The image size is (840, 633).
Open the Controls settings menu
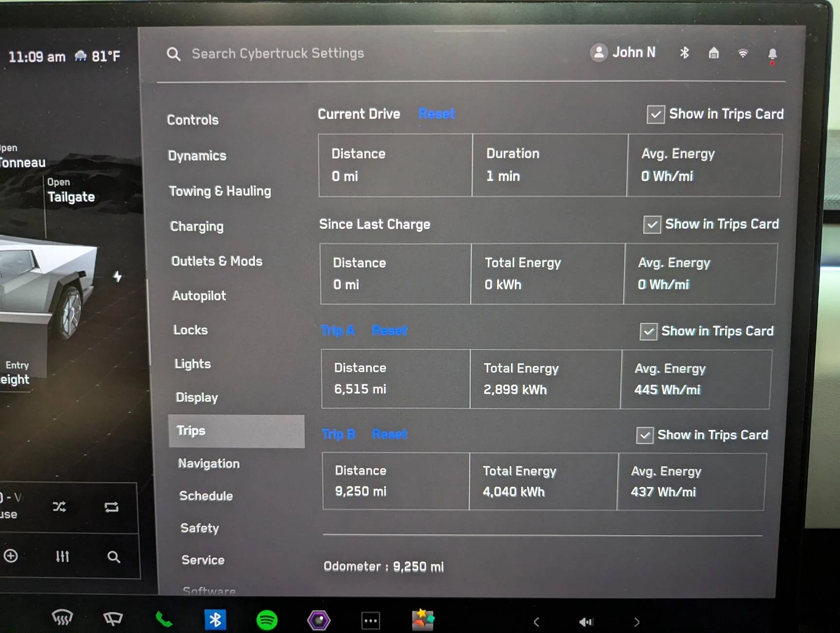click(x=193, y=120)
